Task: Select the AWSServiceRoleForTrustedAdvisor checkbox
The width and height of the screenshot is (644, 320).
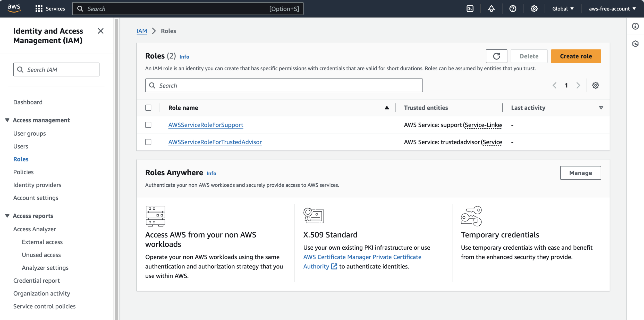Action: [148, 142]
